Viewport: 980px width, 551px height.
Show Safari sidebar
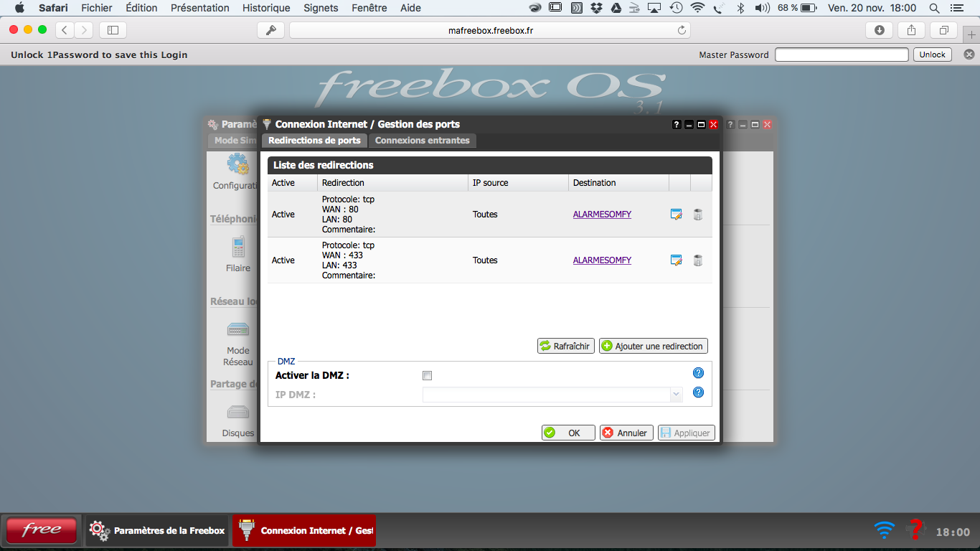click(113, 30)
